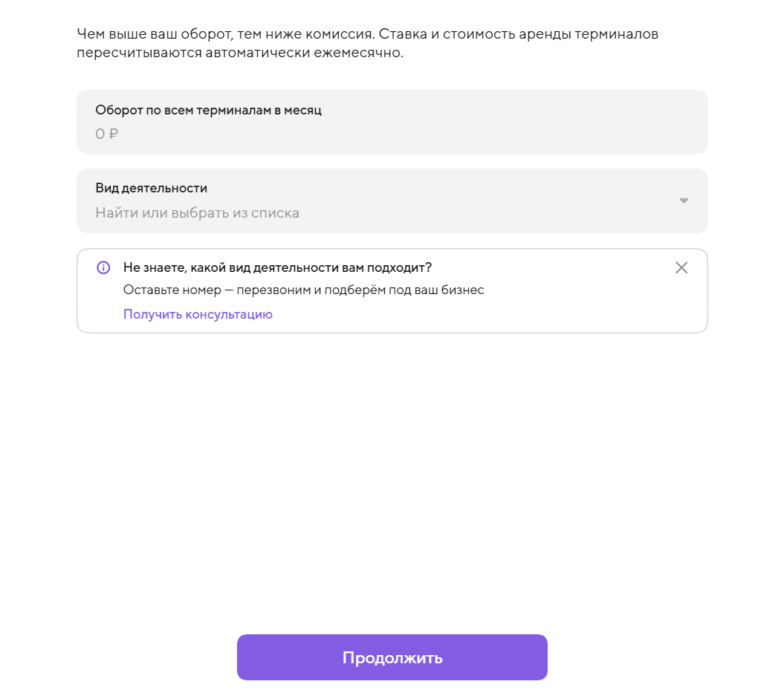Click the Оборот по всем терминалам в месяц label
Screen dimensions: 784x690
(x=209, y=110)
